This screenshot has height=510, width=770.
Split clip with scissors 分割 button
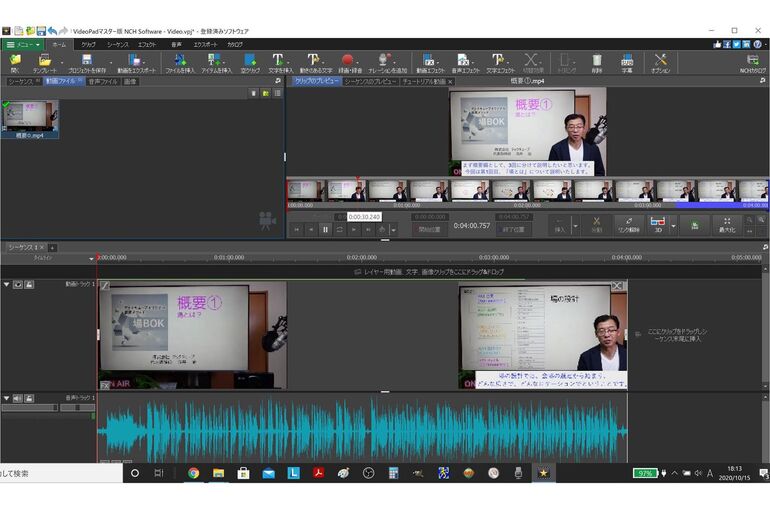[597, 225]
